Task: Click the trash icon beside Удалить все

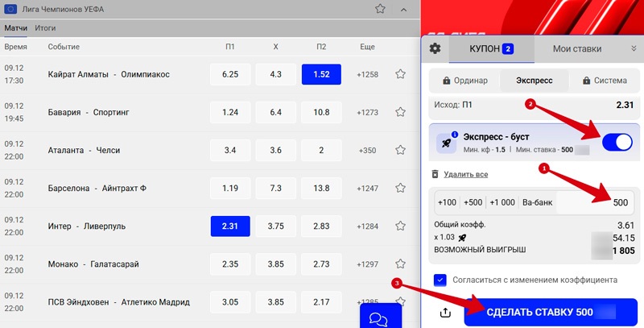Action: [436, 174]
